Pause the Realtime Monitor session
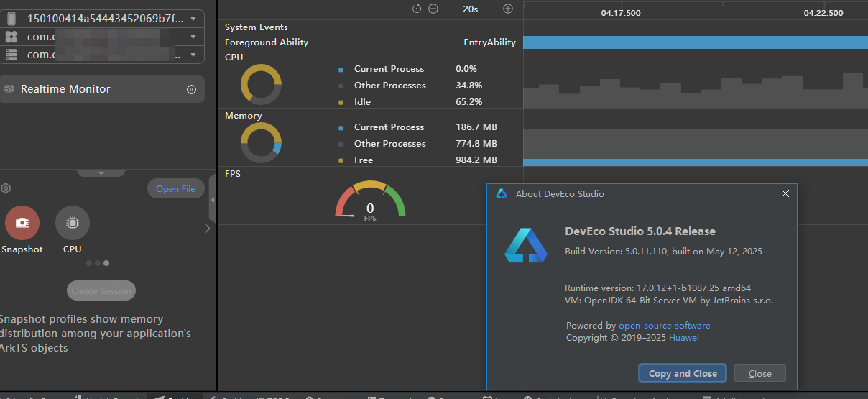Screen dimensions: 868x399 click(191, 90)
